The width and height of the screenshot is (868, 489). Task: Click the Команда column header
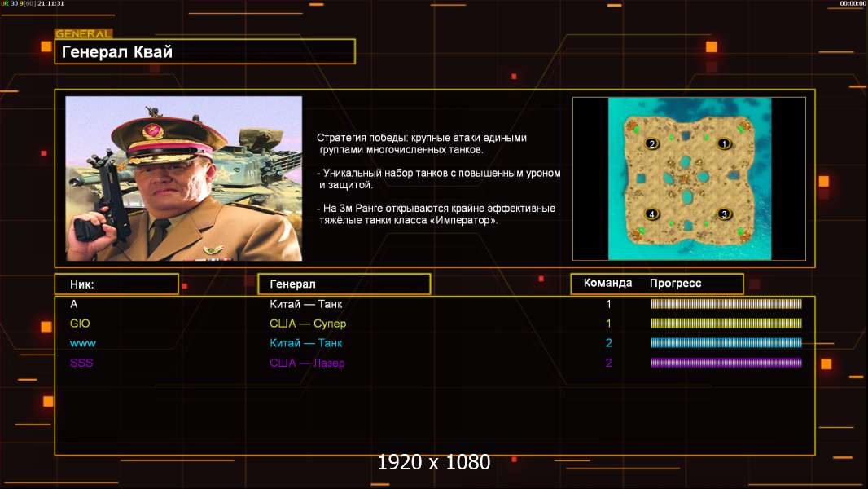coord(607,284)
